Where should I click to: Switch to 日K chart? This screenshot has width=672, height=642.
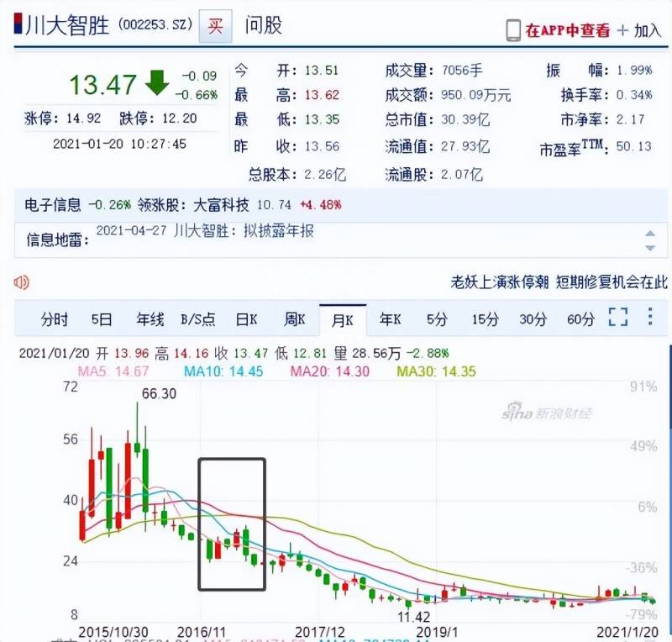(246, 319)
